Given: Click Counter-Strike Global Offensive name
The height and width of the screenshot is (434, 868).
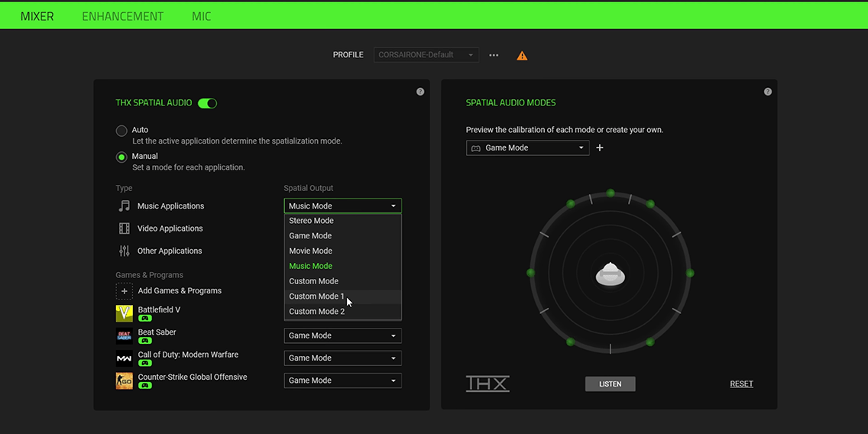Looking at the screenshot, I should [x=193, y=377].
